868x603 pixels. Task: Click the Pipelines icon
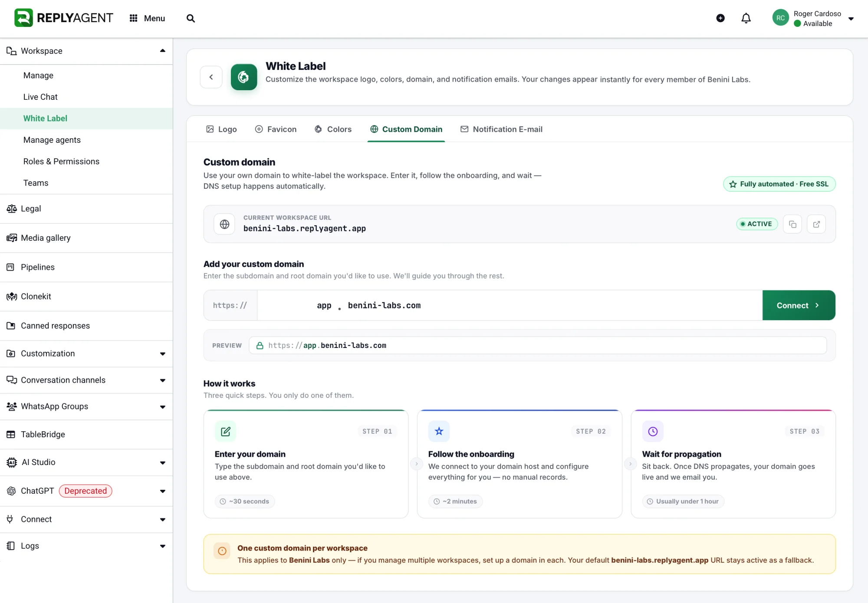pyautogui.click(x=11, y=267)
